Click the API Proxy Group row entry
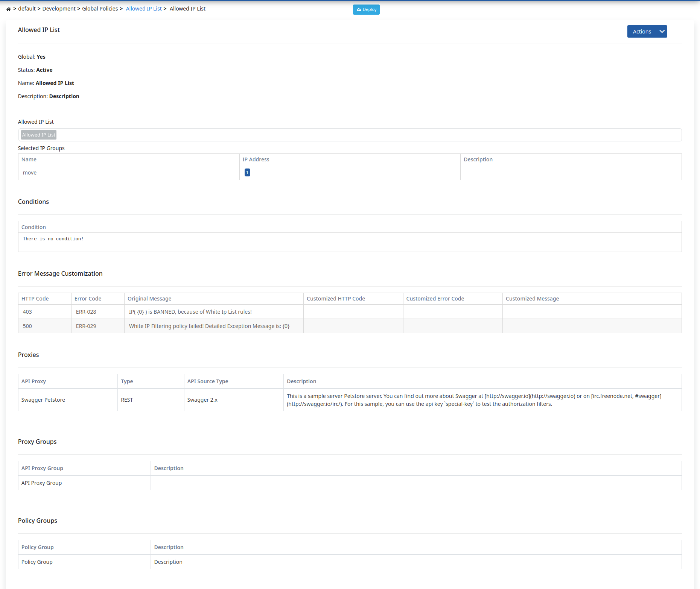Viewport: 700px width, 589px height. (42, 483)
